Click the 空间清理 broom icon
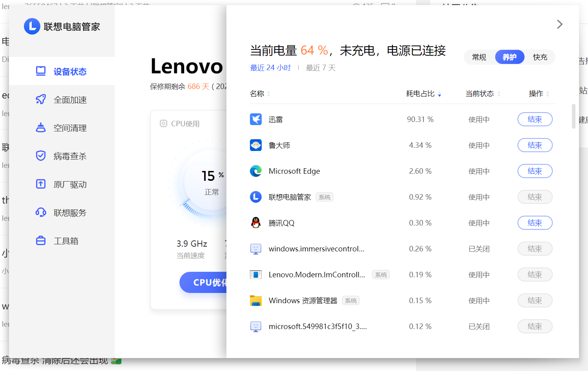Screen dimensions: 588x371 (41, 128)
